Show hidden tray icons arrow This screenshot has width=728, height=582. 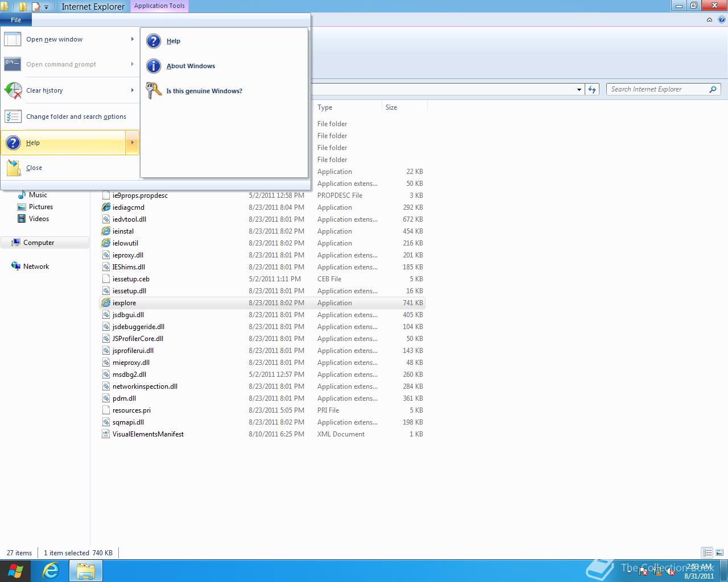[x=629, y=571]
